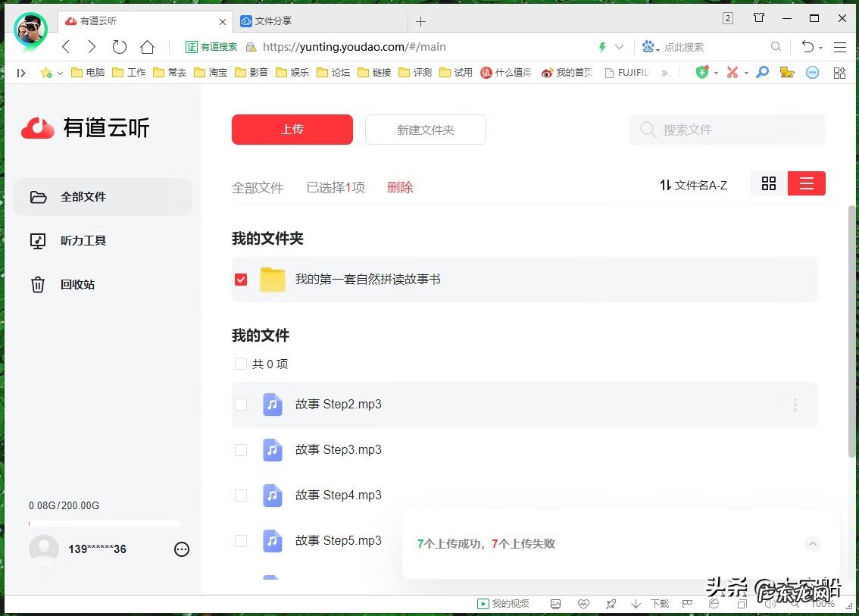
Task: Click the 搜索文件 search field
Action: coord(725,130)
